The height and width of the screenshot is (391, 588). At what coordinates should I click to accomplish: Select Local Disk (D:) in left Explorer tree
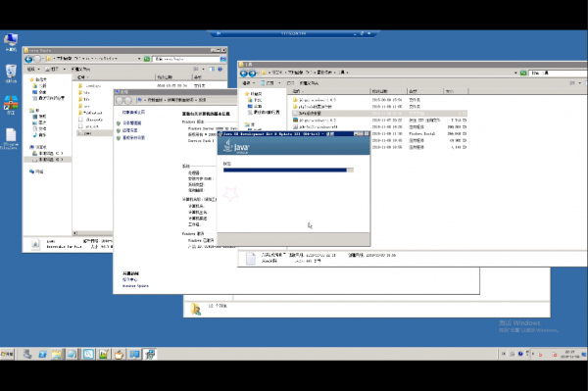pos(48,160)
